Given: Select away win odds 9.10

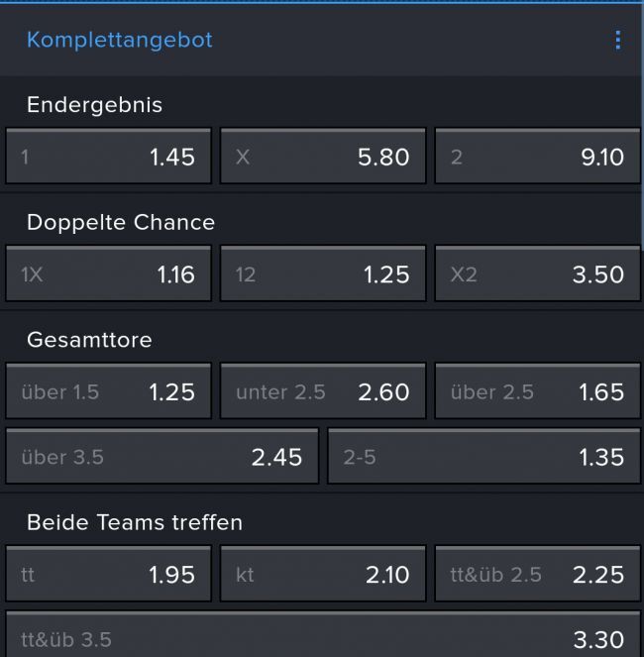Looking at the screenshot, I should pyautogui.click(x=537, y=157).
